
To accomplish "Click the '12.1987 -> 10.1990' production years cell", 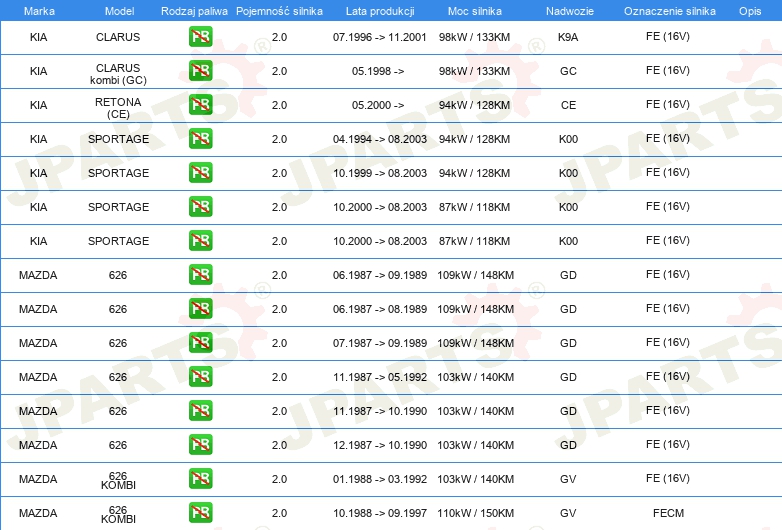I will 380,445.
